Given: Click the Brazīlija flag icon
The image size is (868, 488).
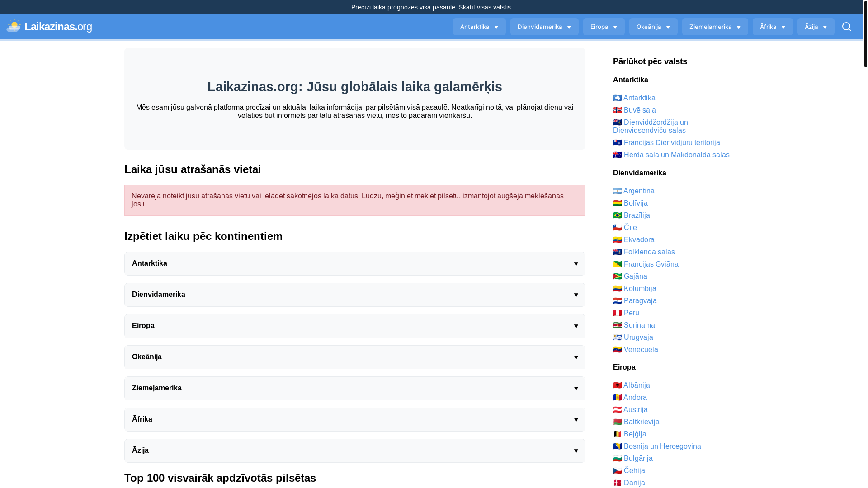Looking at the screenshot, I should pyautogui.click(x=617, y=216).
